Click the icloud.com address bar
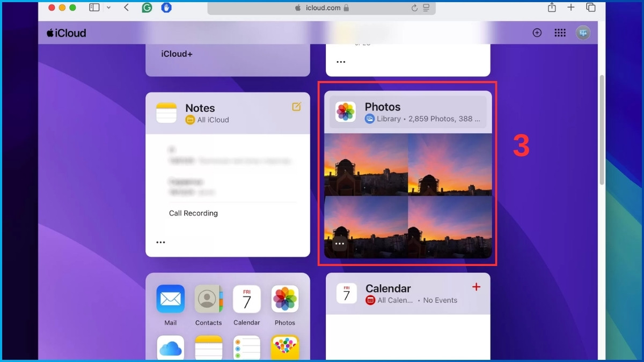 click(322, 8)
